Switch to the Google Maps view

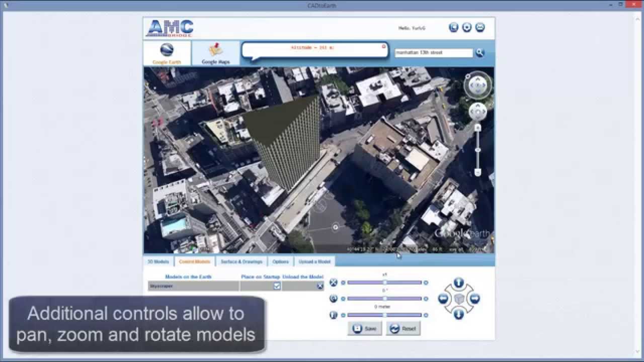click(x=215, y=53)
